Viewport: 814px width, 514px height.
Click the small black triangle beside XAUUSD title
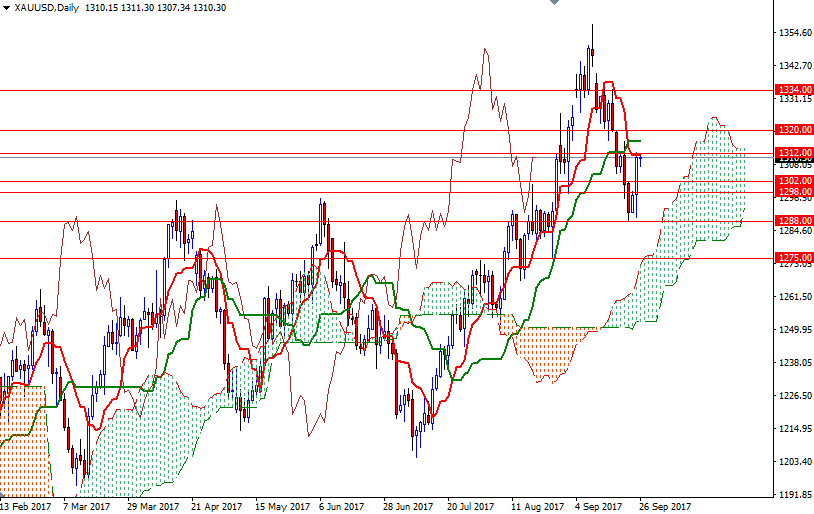pyautogui.click(x=6, y=8)
